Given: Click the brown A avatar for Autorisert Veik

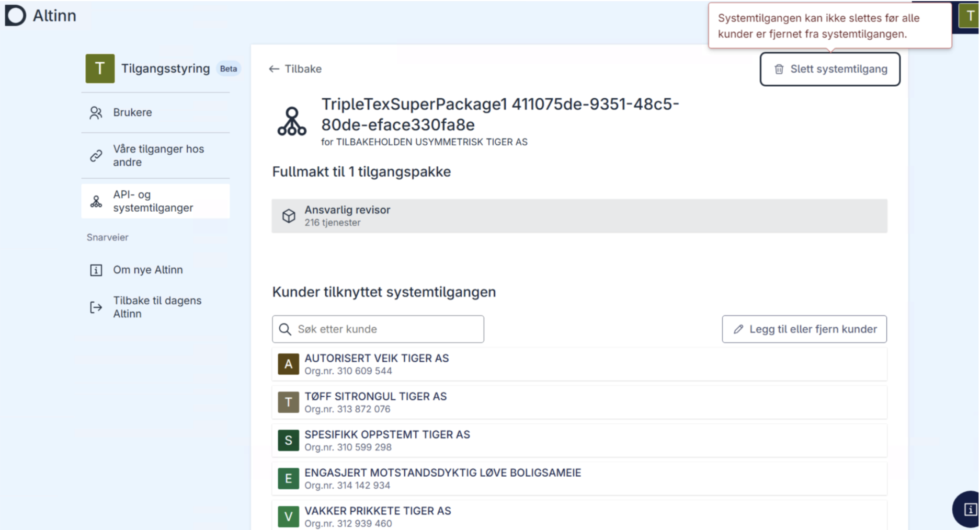Looking at the screenshot, I should pyautogui.click(x=288, y=364).
